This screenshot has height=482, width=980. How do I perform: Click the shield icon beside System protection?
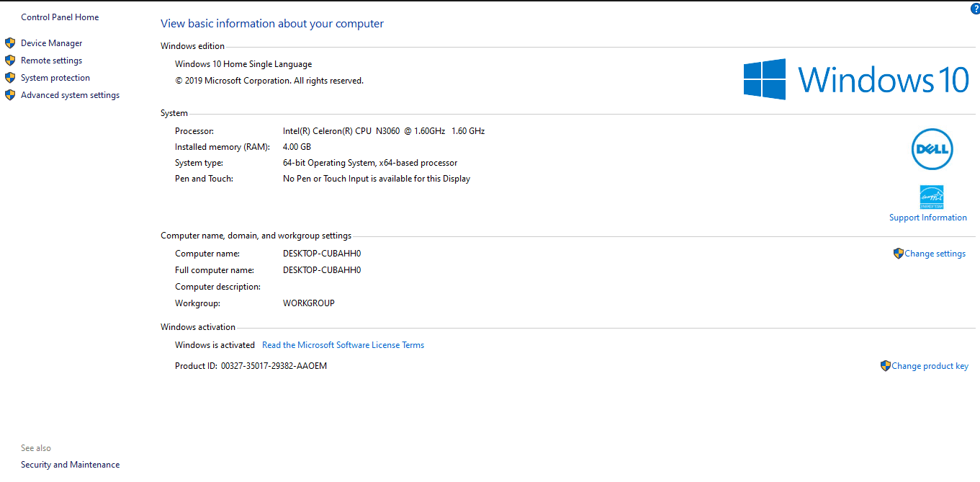tap(10, 78)
